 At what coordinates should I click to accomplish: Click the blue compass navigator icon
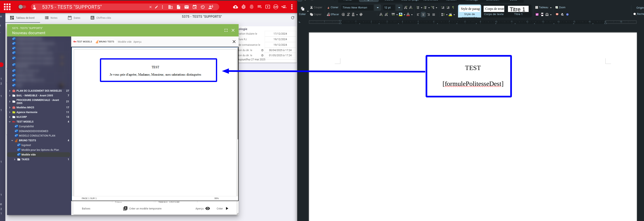click(x=567, y=14)
